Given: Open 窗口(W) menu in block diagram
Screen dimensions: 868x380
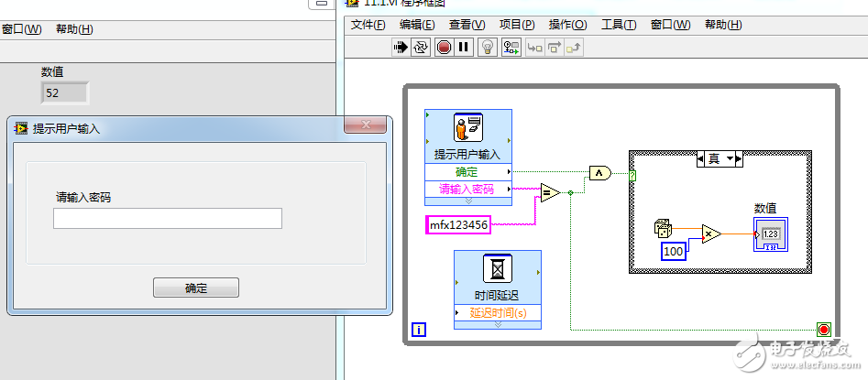Looking at the screenshot, I should [x=670, y=25].
